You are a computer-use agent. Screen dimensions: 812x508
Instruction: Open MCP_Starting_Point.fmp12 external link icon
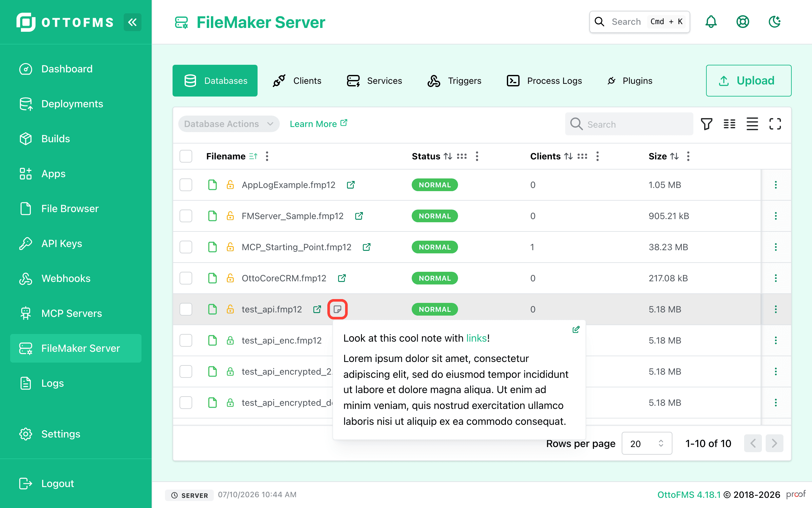coord(367,247)
